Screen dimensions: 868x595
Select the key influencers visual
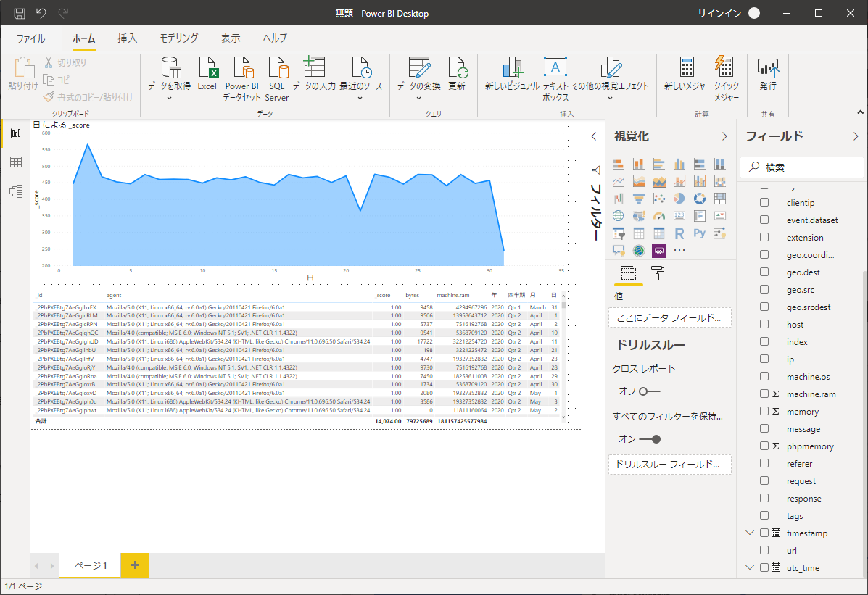(x=719, y=233)
